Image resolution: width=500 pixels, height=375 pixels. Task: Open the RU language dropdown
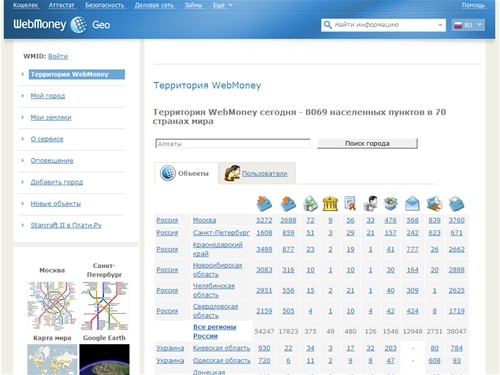[x=468, y=25]
